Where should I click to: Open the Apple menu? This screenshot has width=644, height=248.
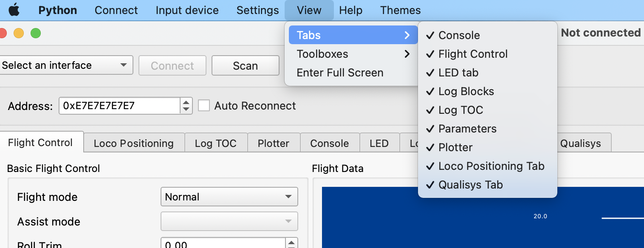[14, 10]
